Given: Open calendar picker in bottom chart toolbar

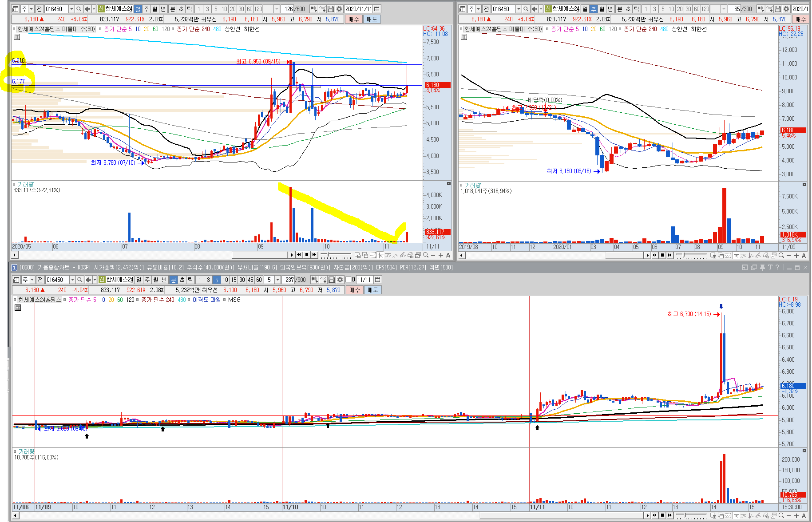Looking at the screenshot, I should (x=377, y=280).
